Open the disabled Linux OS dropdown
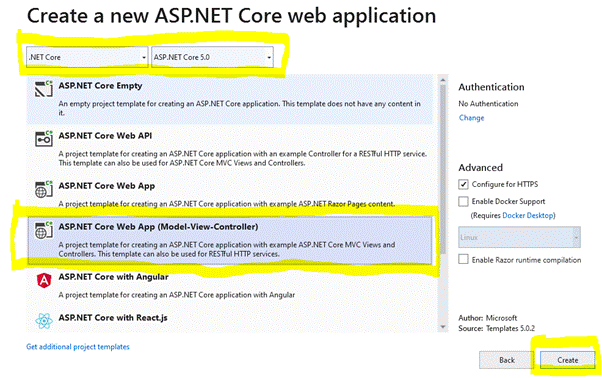The width and height of the screenshot is (602, 378). click(x=519, y=237)
